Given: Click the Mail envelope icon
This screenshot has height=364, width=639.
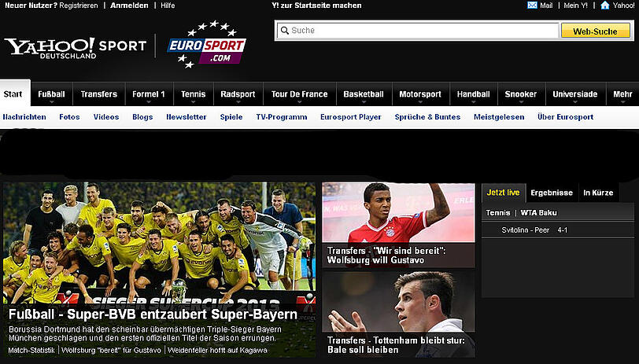Looking at the screenshot, I should click(x=532, y=6).
